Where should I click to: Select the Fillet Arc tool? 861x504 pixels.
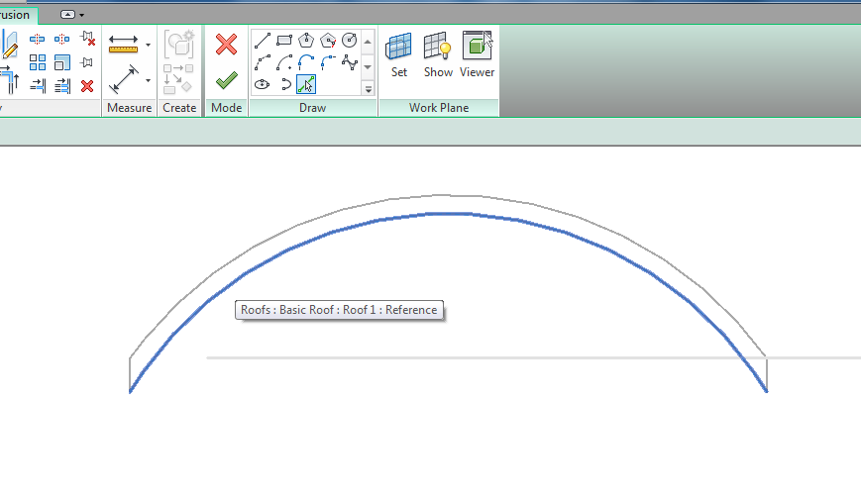coord(328,62)
